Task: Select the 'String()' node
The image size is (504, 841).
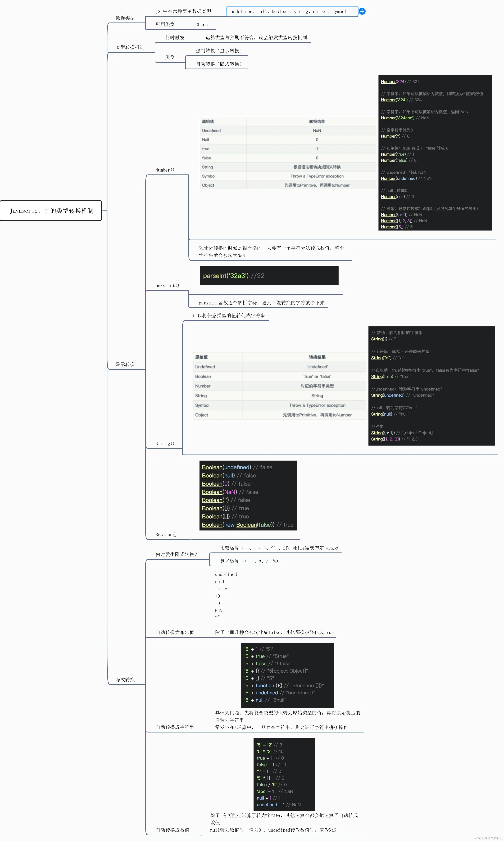Action: point(165,443)
